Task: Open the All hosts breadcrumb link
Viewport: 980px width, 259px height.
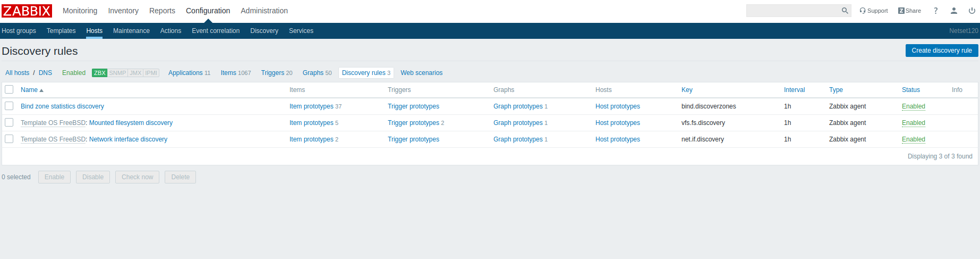Action: coord(18,73)
